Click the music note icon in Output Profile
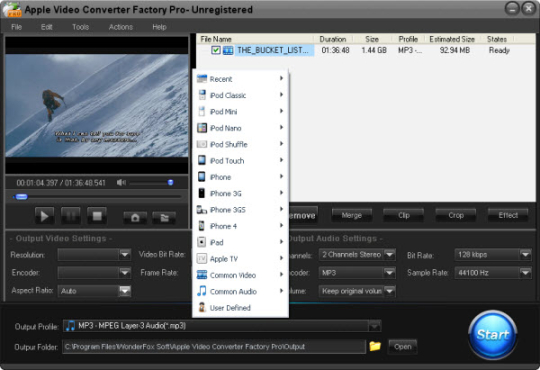 [70, 326]
